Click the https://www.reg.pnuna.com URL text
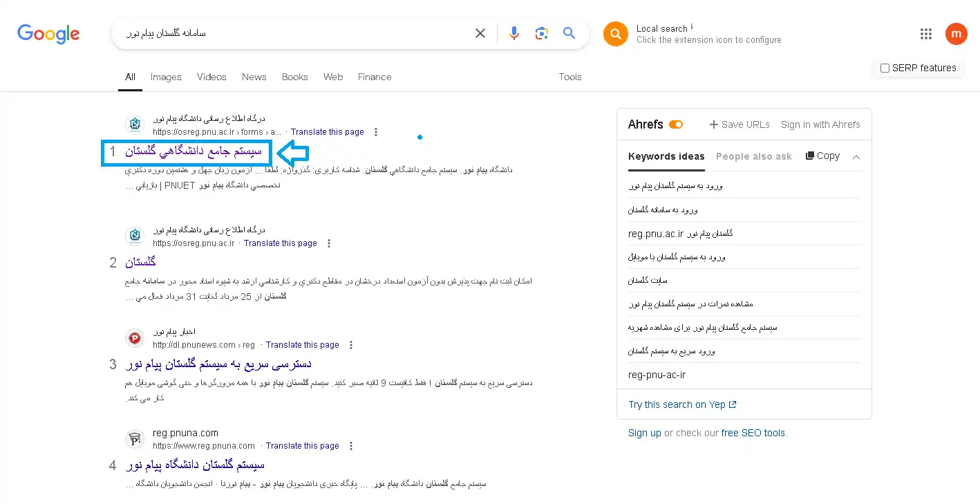Viewport: 980px width, 504px height. pos(204,446)
